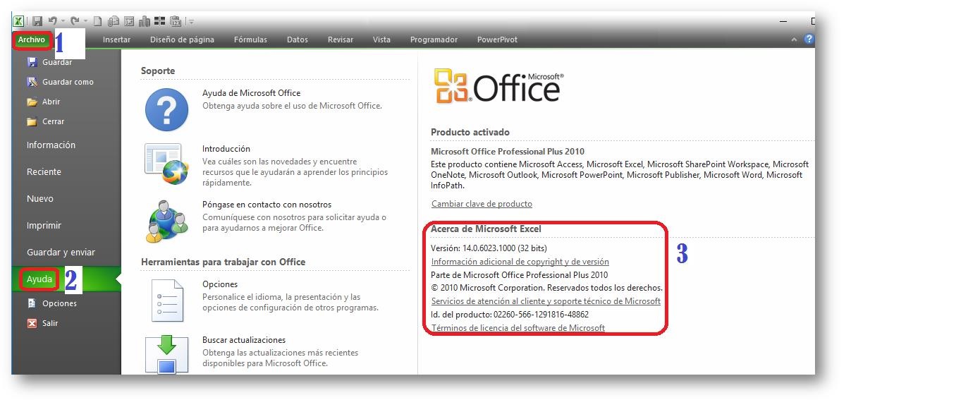Switch to the Insertar tab
The width and height of the screenshot is (980, 400).
[116, 40]
